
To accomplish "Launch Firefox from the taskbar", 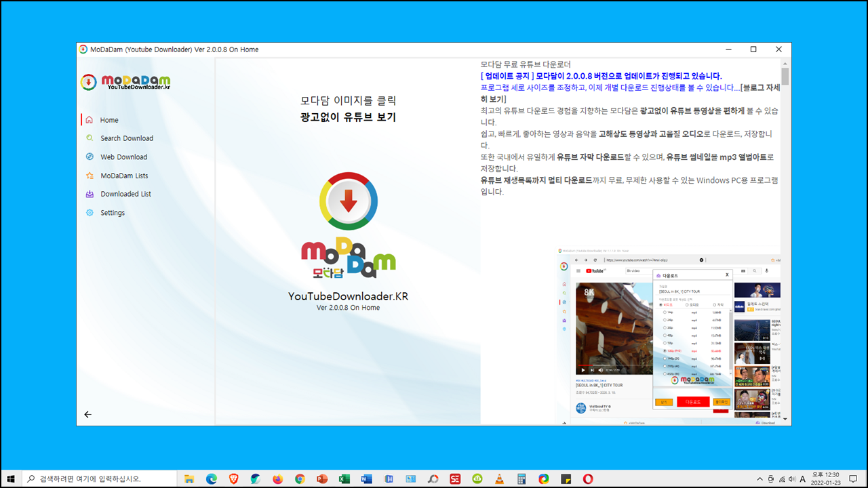I will click(277, 479).
